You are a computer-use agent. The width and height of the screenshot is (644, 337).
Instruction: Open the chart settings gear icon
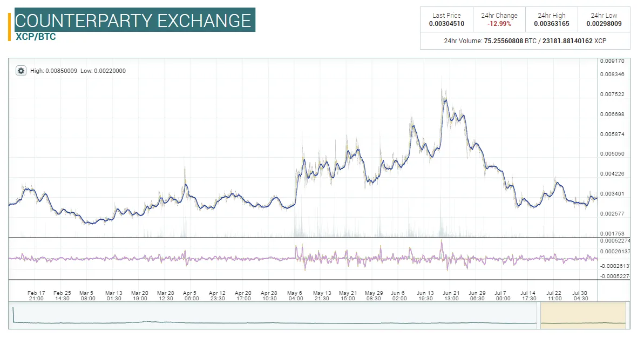pyautogui.click(x=21, y=71)
